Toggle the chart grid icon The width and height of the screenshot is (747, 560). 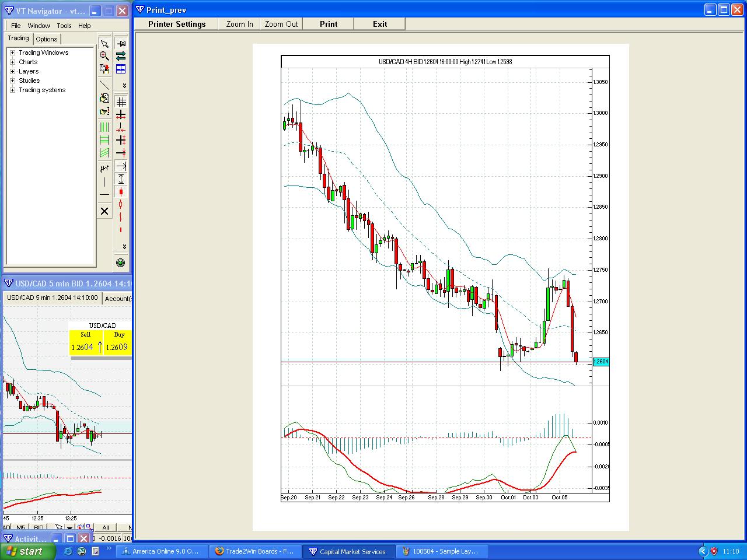[121, 102]
